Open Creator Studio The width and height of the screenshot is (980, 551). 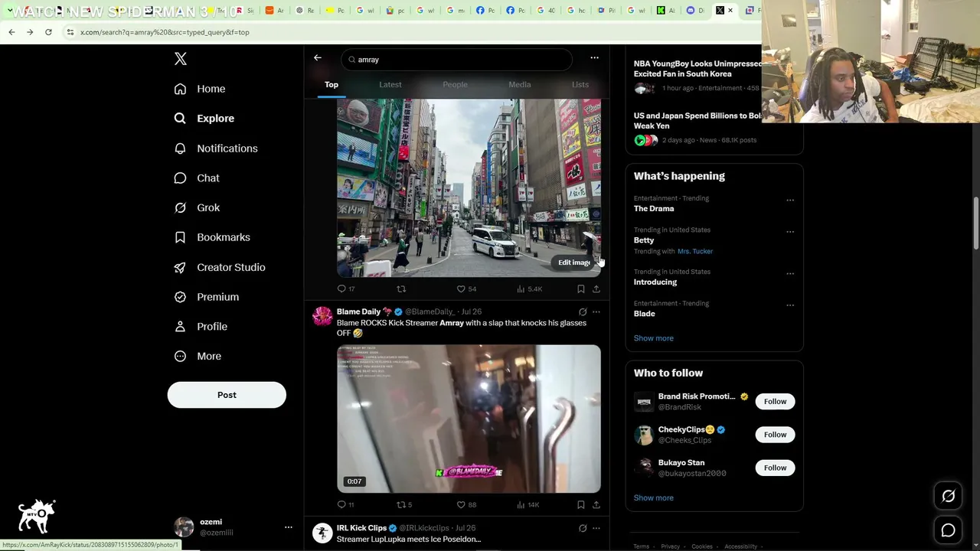click(x=220, y=267)
